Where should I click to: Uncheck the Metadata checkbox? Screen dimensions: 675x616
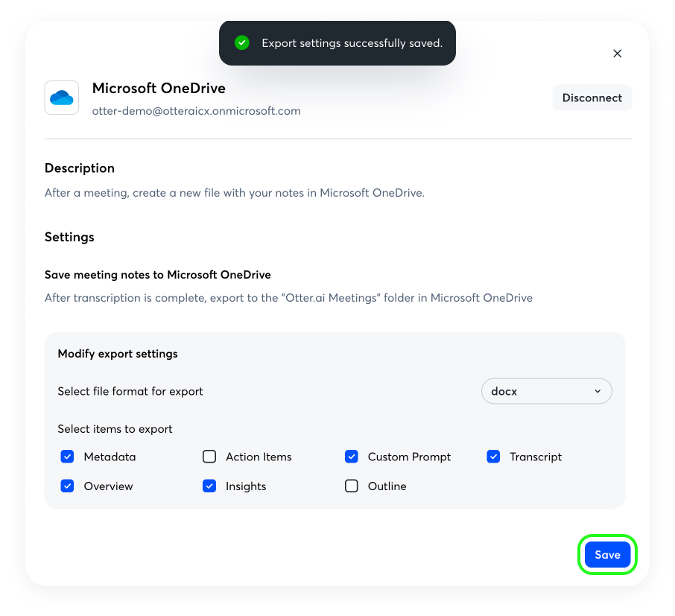[x=67, y=457]
